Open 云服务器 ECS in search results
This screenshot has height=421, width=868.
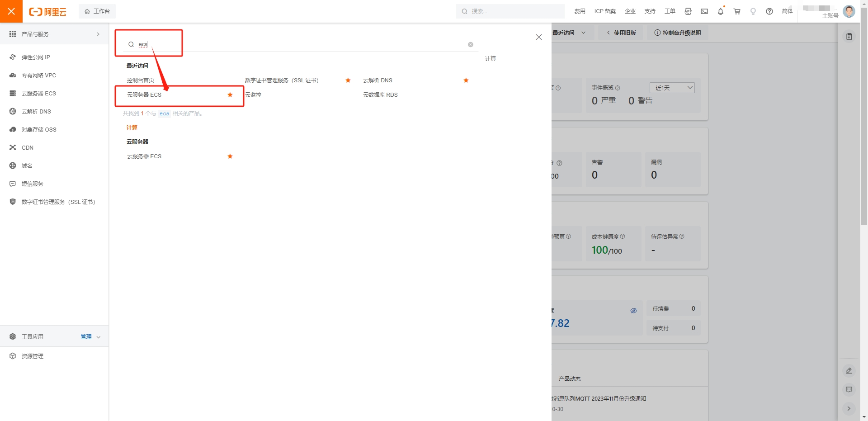pyautogui.click(x=144, y=156)
